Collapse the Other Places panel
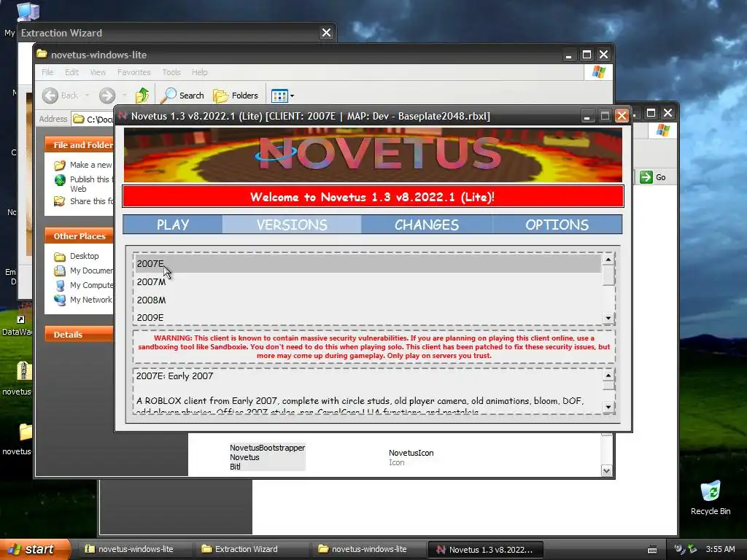The image size is (747, 560). [x=79, y=236]
